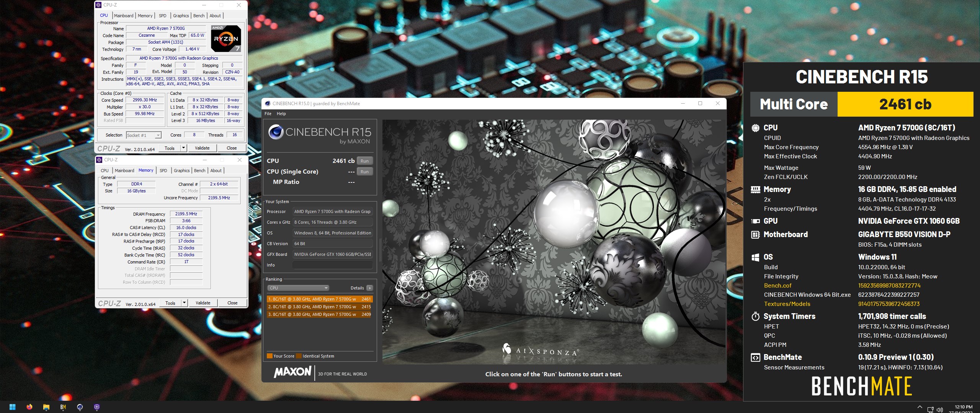Select ranking entry with score 2415
This screenshot has height=413, width=980.
pos(320,307)
